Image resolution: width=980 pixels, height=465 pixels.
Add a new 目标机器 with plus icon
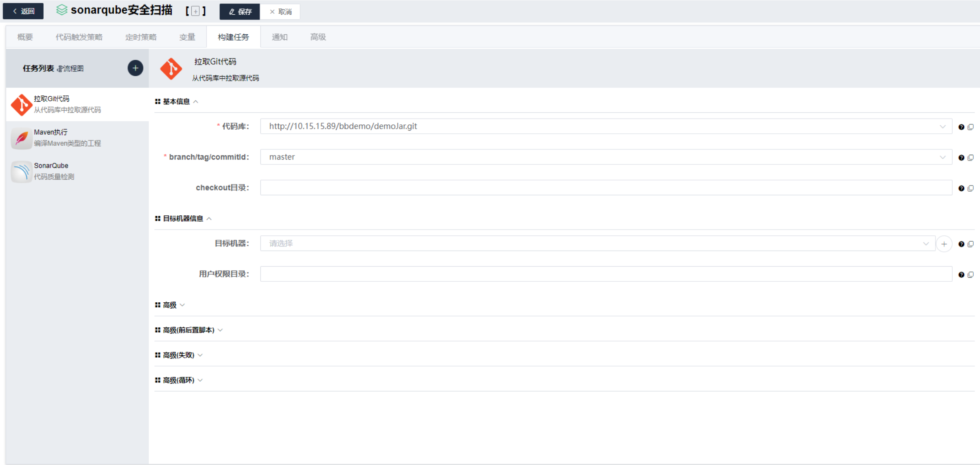point(944,244)
